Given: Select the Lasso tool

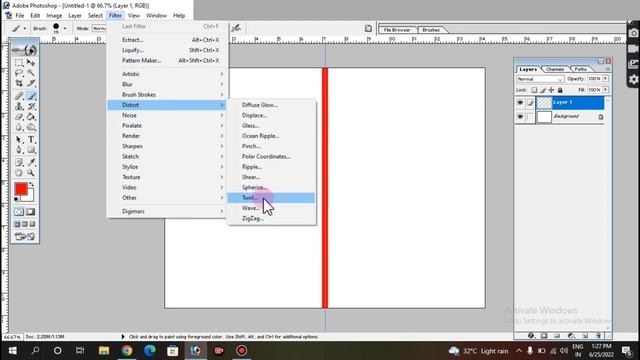Looking at the screenshot, I should [19, 73].
